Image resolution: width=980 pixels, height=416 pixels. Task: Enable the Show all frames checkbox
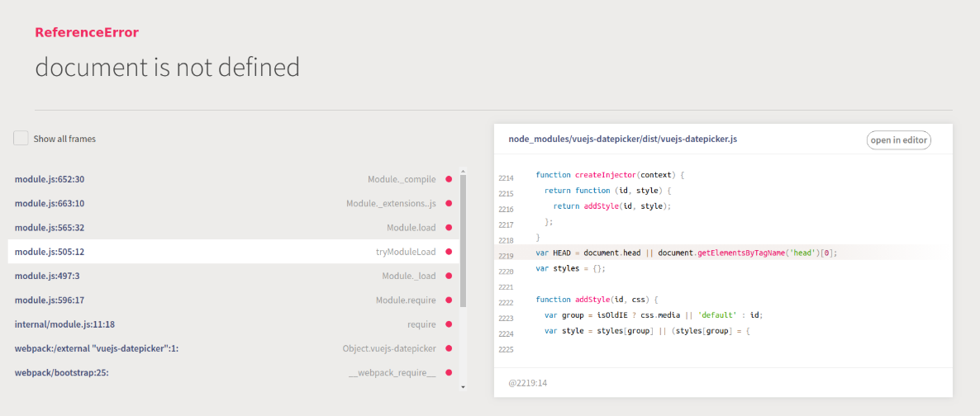pyautogui.click(x=21, y=138)
